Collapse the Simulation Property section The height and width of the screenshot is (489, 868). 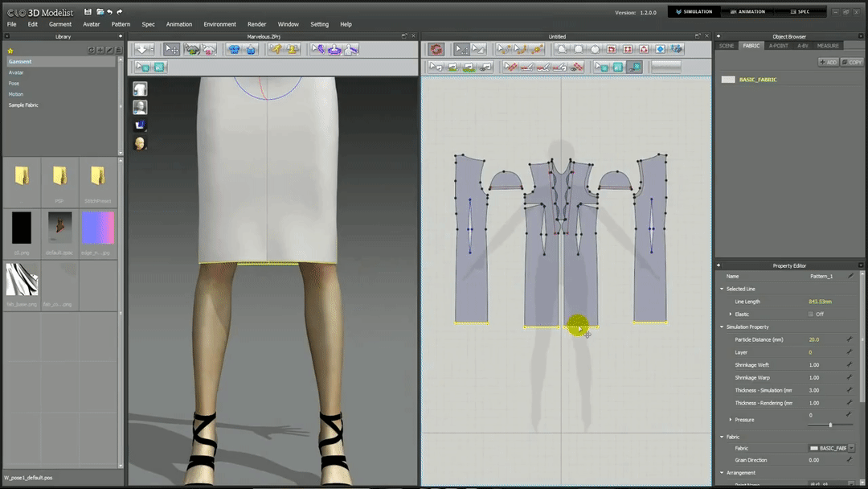(x=722, y=327)
